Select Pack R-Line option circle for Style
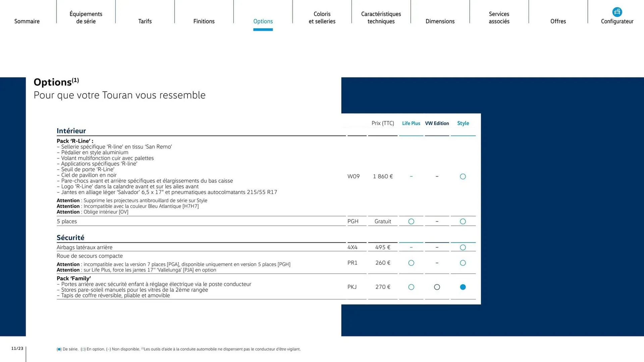This screenshot has height=362, width=644. click(x=463, y=176)
